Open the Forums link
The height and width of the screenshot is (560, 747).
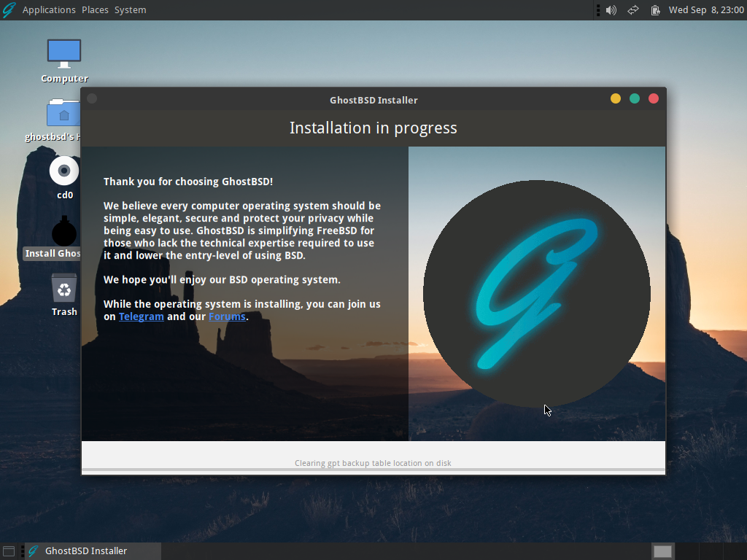click(x=227, y=316)
